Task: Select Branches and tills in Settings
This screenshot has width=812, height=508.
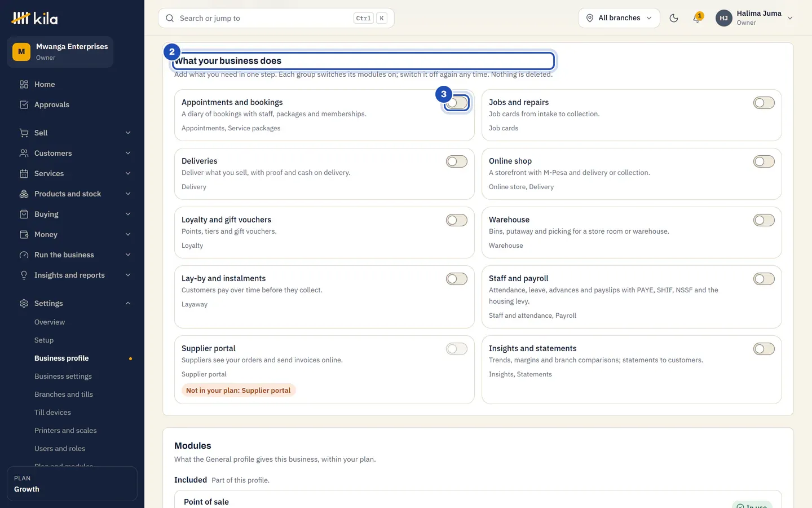Action: coord(64,395)
